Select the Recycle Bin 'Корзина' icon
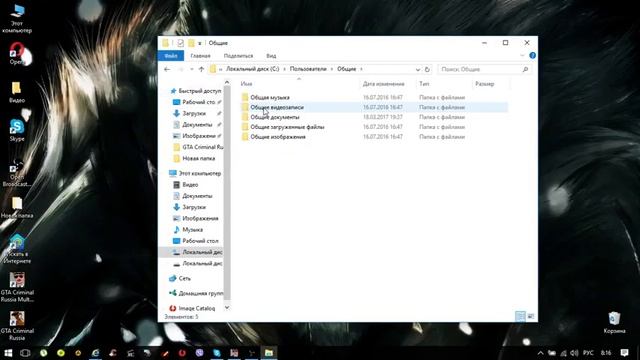The height and width of the screenshot is (360, 640). [x=614, y=322]
